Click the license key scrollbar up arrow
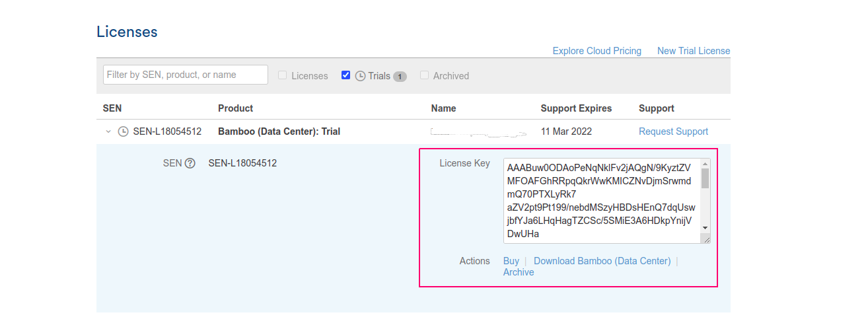868x329 pixels. pos(705,163)
